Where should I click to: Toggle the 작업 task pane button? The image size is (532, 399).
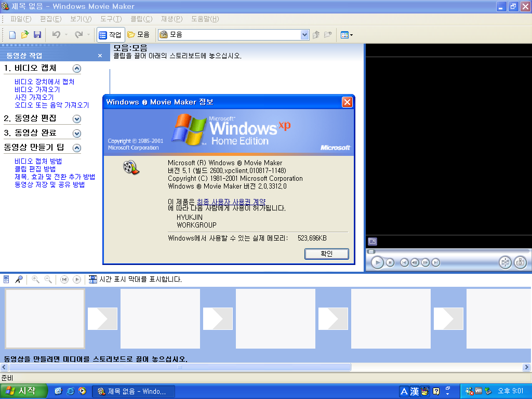tap(111, 35)
